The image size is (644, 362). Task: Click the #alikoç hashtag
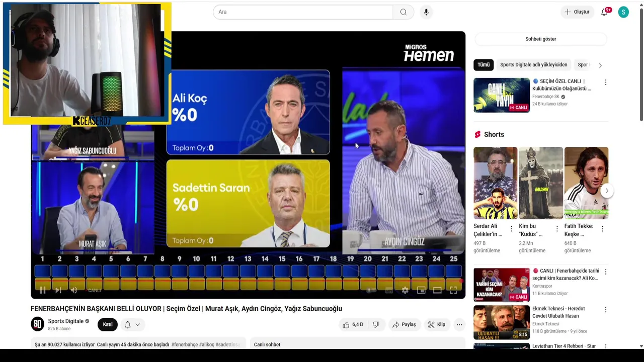pos(207,344)
